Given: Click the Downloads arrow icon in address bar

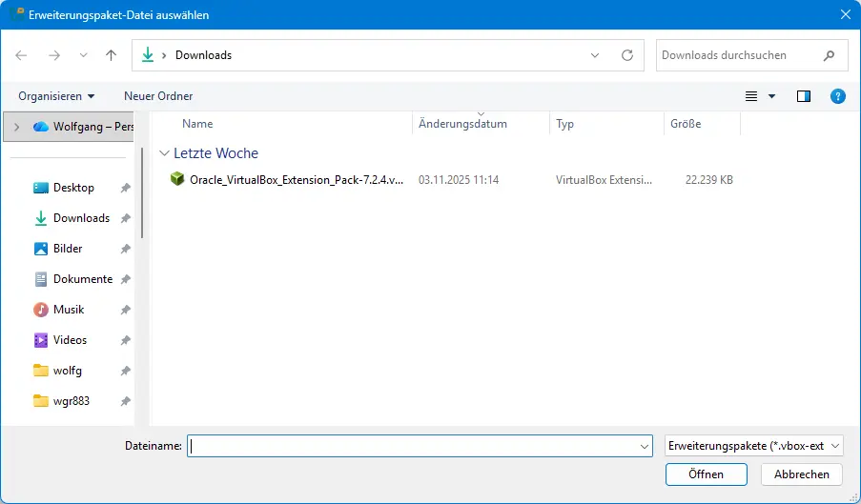Looking at the screenshot, I should [x=148, y=55].
